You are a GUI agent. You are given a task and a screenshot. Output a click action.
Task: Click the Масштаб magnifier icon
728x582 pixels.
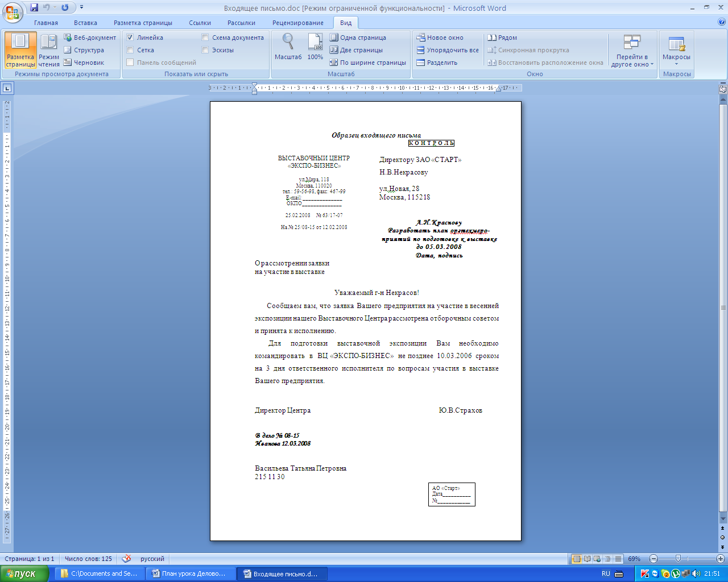(x=288, y=42)
